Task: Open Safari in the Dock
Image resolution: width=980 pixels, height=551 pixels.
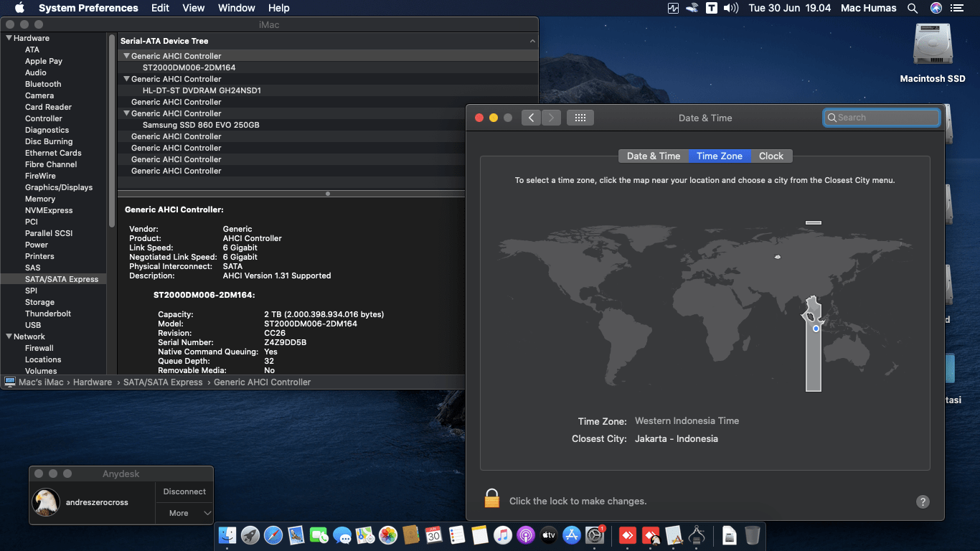Action: 273,534
